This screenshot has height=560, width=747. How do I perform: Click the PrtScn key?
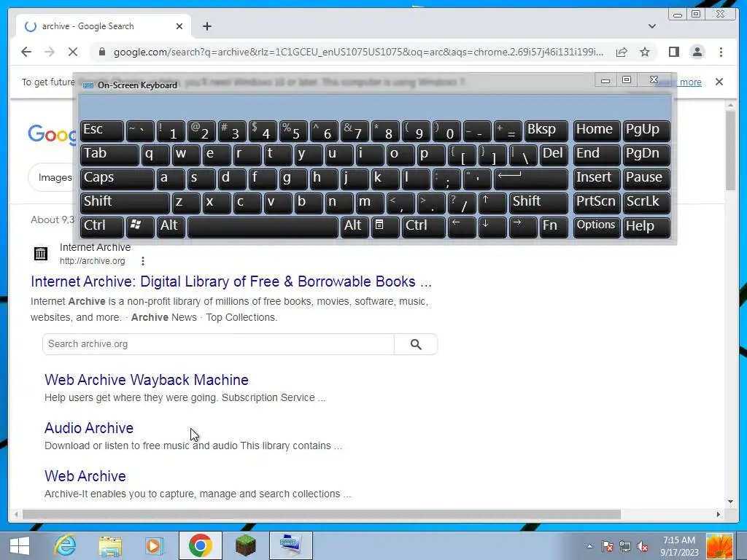tap(597, 203)
